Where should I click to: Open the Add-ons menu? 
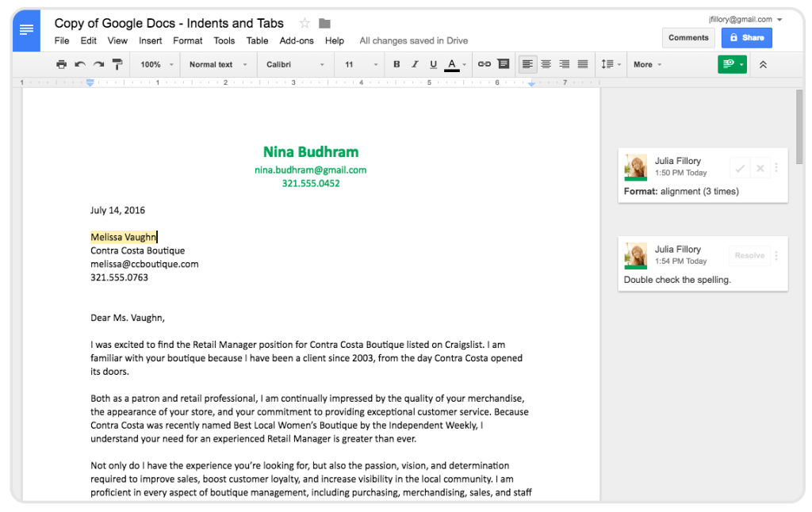pyautogui.click(x=297, y=40)
